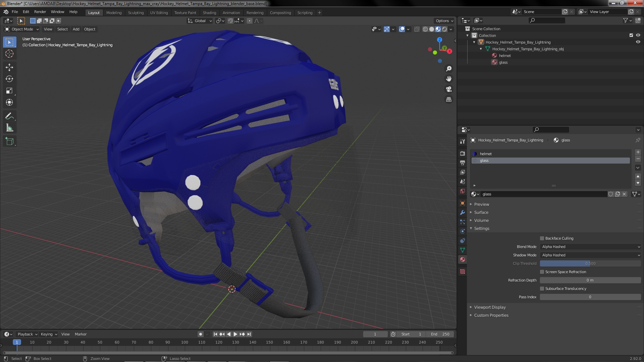Adjust the Clip Threshold slider
The image size is (644, 362).
click(x=590, y=263)
